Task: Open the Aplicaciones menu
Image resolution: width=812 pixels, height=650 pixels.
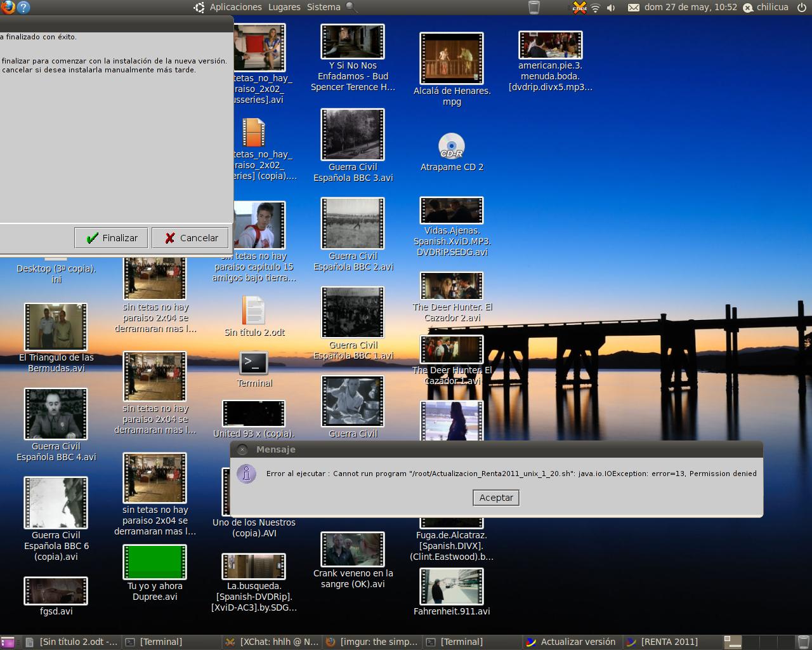Action: pos(235,7)
